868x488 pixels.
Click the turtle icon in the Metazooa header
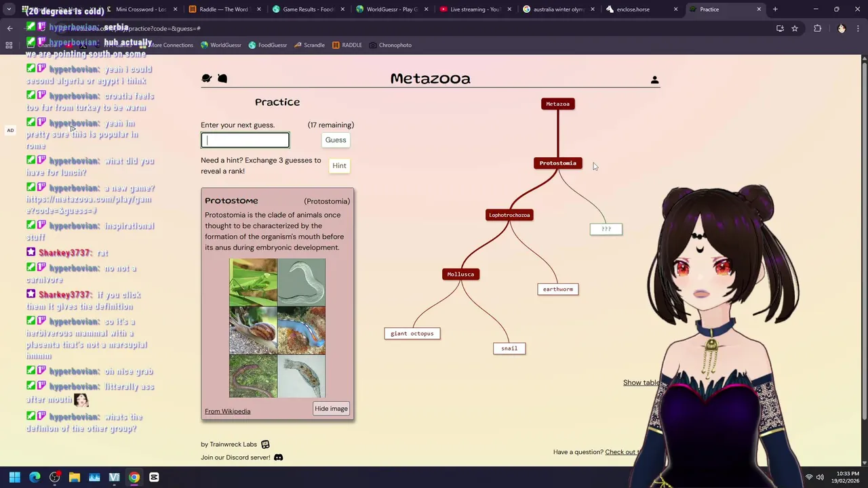tap(207, 79)
